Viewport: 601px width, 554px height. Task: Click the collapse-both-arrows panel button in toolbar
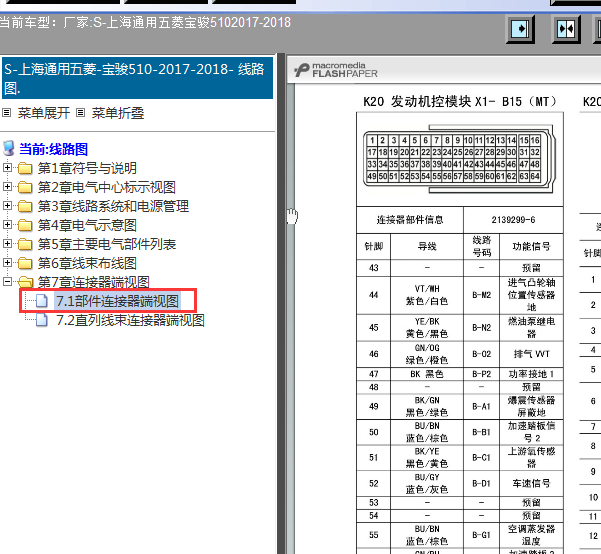click(566, 29)
